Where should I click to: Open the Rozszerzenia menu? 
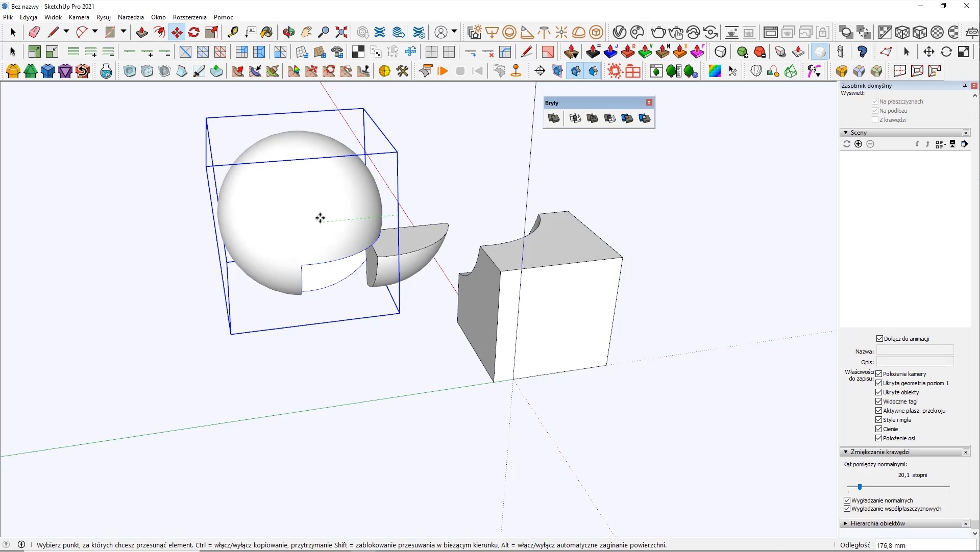[x=189, y=17]
